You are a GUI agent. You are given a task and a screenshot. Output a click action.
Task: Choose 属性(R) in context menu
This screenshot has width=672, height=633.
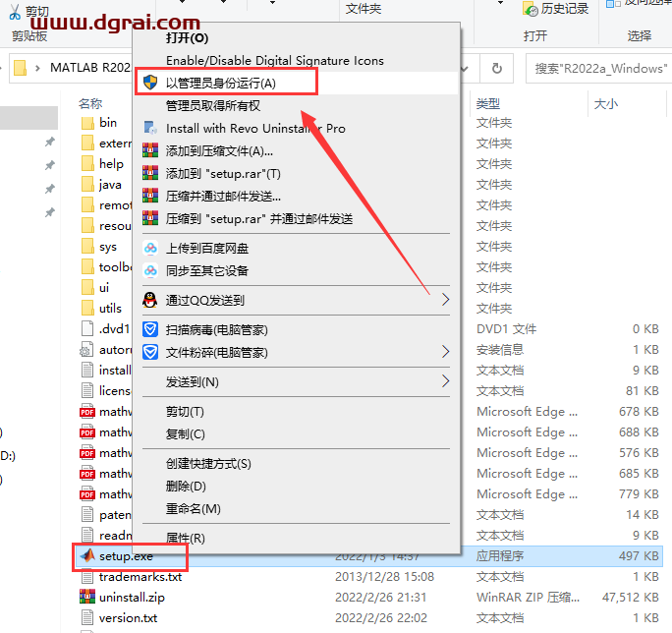185,538
